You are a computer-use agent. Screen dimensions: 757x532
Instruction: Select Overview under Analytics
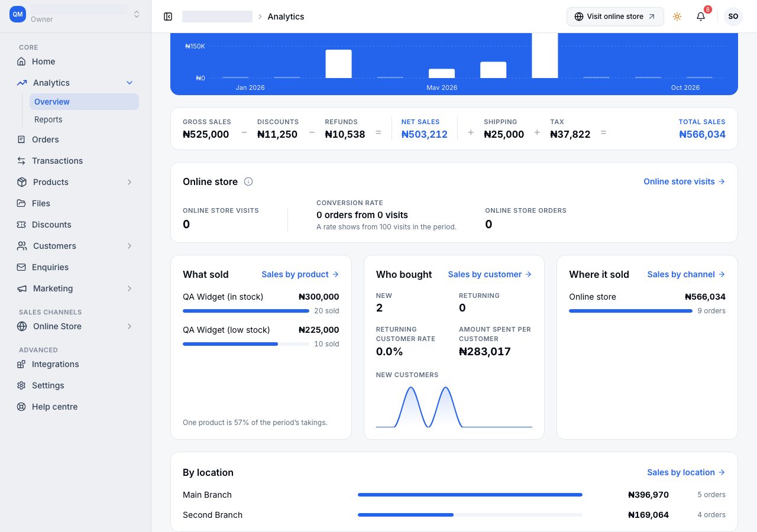pyautogui.click(x=84, y=102)
